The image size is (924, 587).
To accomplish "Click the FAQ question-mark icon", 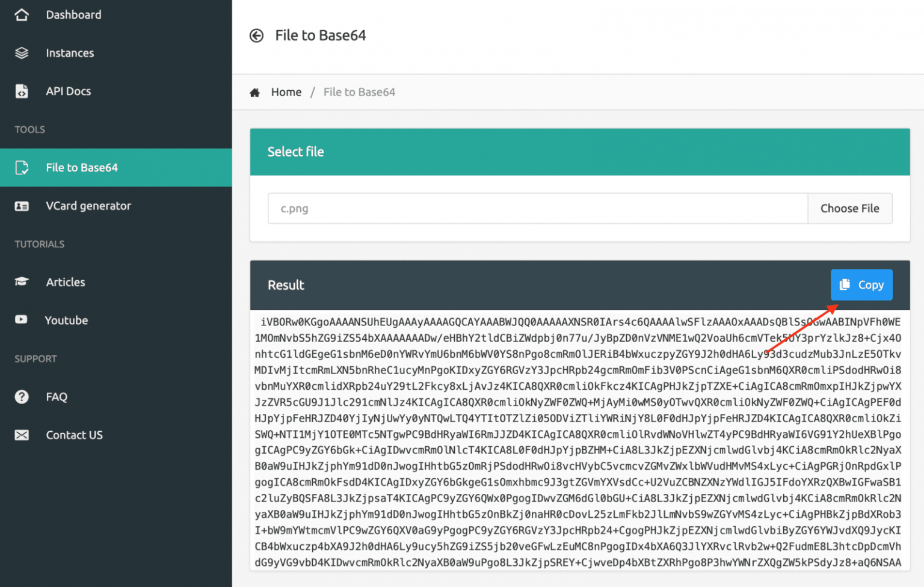I will click(x=22, y=396).
